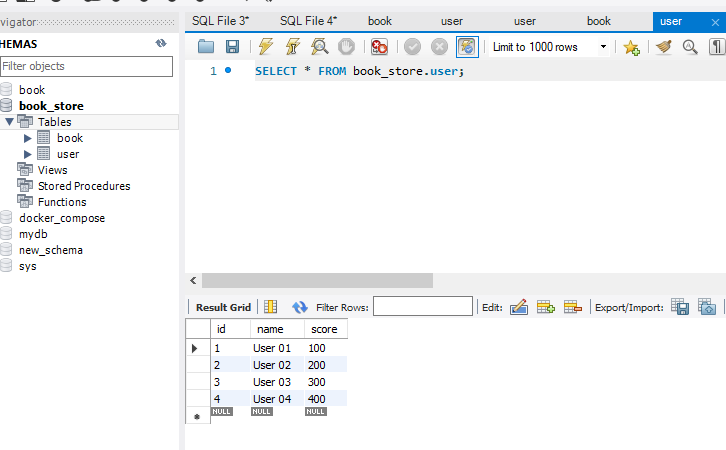Viewport: 726px width, 450px height.
Task: Sort by name column header
Action: tap(277, 329)
